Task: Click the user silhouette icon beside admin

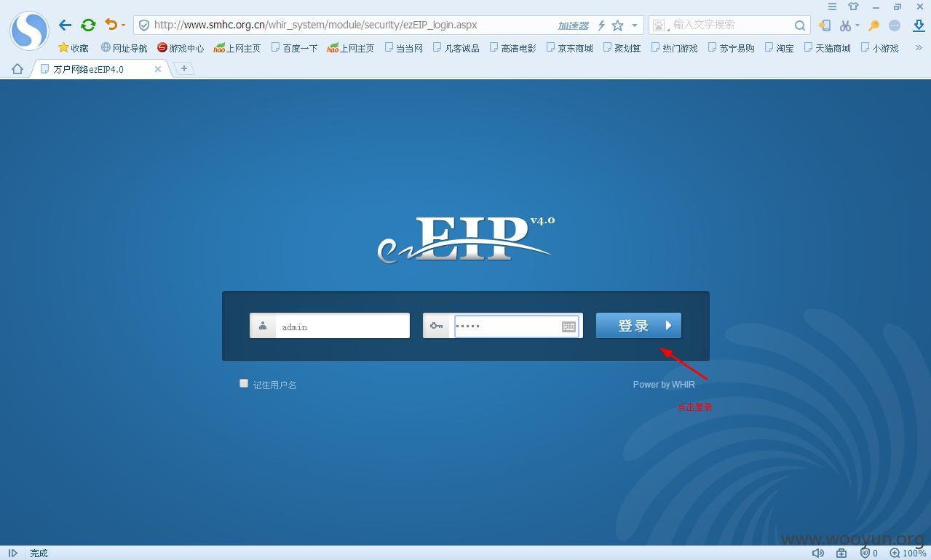Action: [263, 326]
